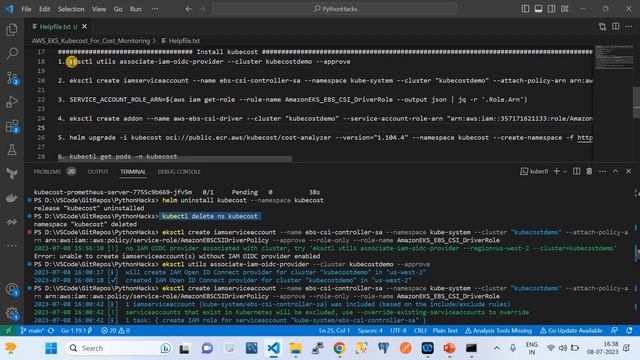The height and width of the screenshot is (360, 640).
Task: Click the remote window indicator icon
Action: (8, 331)
